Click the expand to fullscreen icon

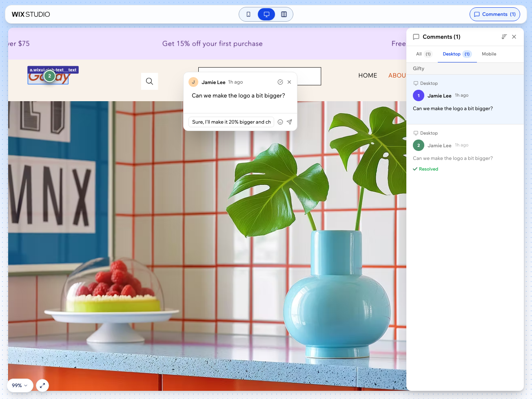(x=42, y=386)
